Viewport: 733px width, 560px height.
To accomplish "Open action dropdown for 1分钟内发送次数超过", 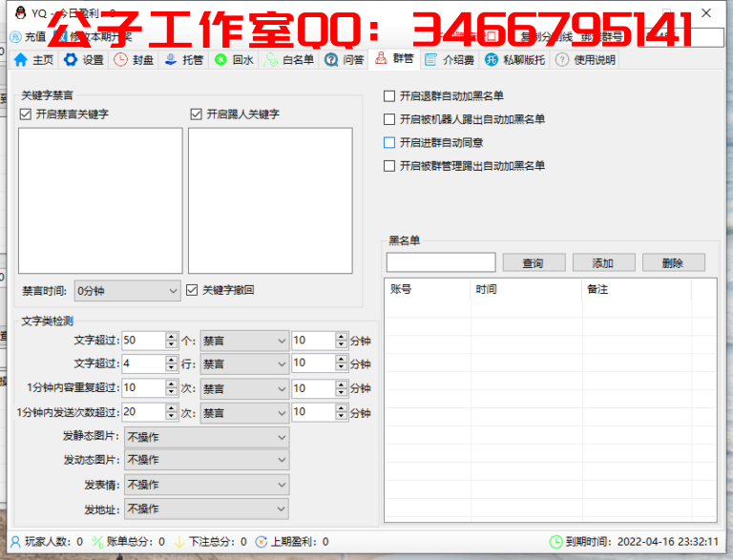I will (244, 413).
